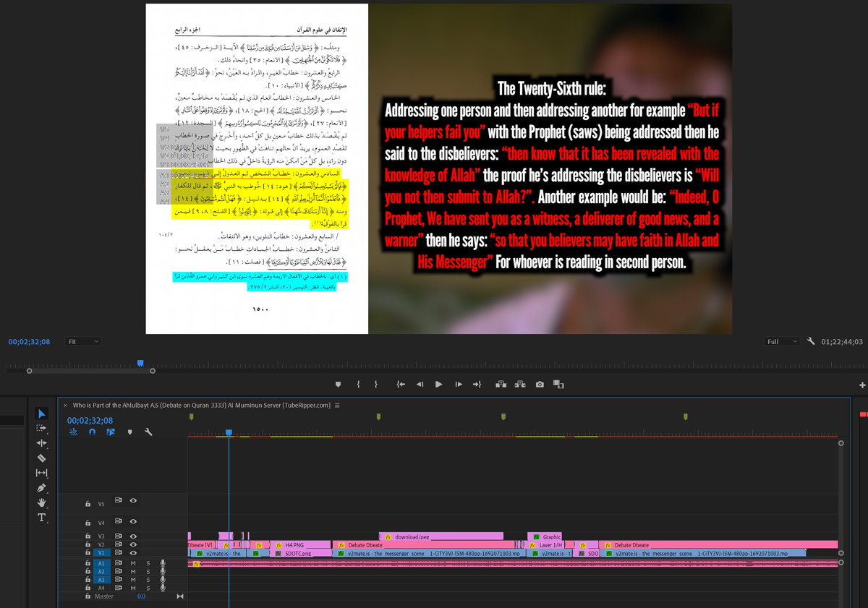The width and height of the screenshot is (868, 608).
Task: Open Program Monitor button editor plus
Action: (862, 385)
